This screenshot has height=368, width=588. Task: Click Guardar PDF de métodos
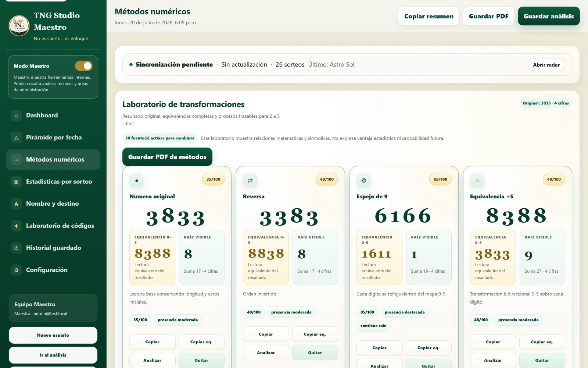167,157
